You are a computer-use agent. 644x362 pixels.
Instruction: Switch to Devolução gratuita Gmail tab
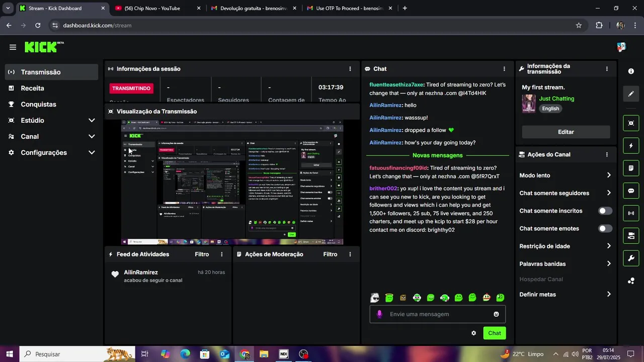pyautogui.click(x=254, y=8)
